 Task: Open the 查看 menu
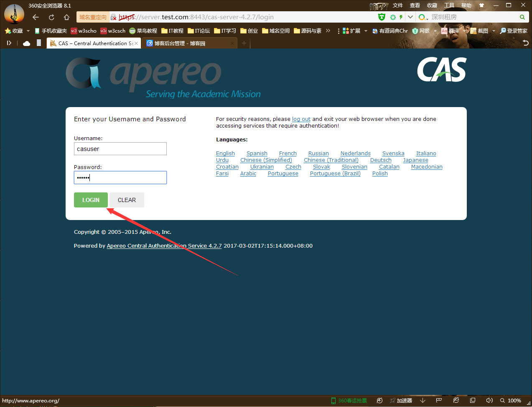point(415,5)
